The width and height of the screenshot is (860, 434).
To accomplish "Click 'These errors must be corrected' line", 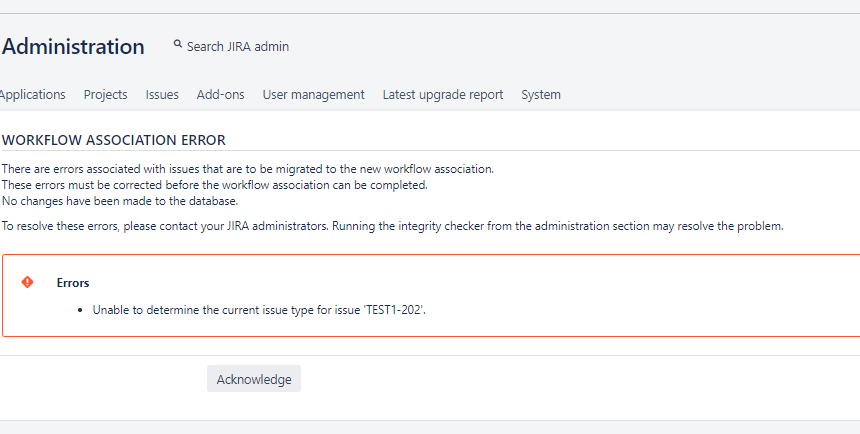I will pyautogui.click(x=214, y=185).
